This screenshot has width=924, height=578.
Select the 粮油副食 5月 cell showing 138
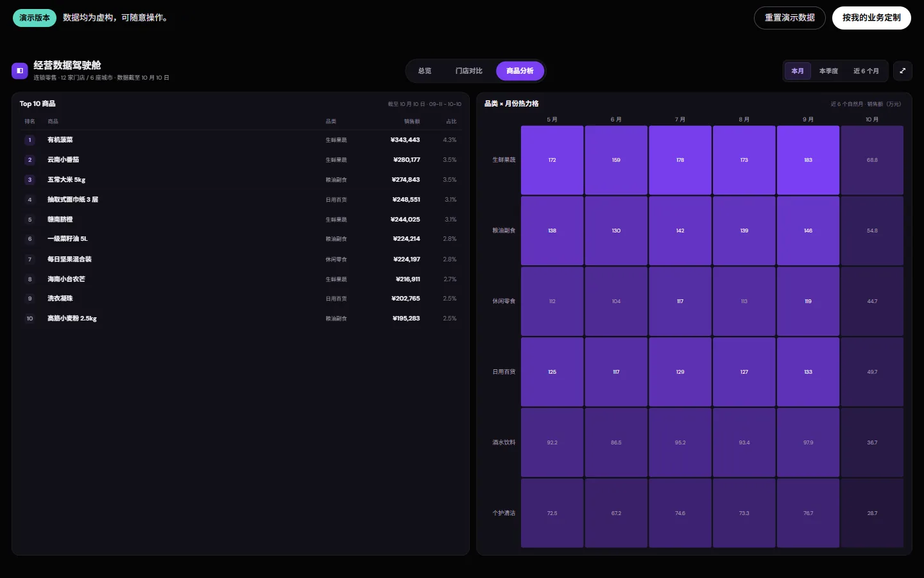[x=552, y=231]
